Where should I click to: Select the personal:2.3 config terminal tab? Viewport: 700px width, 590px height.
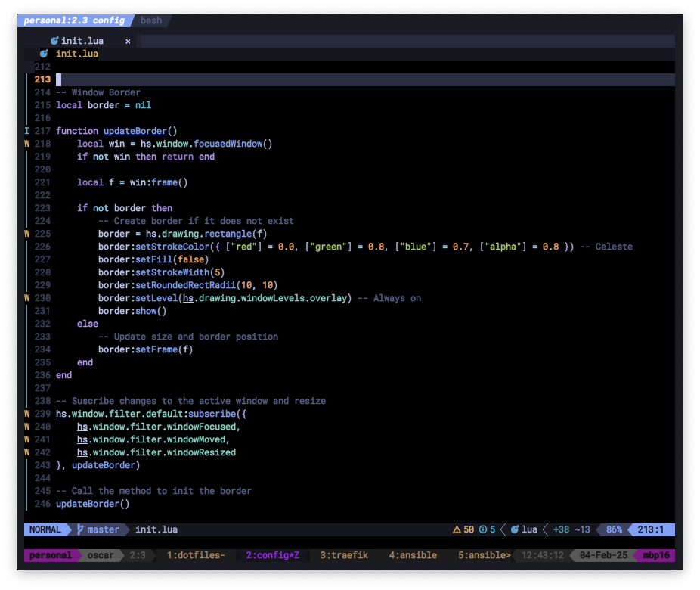pyautogui.click(x=74, y=20)
